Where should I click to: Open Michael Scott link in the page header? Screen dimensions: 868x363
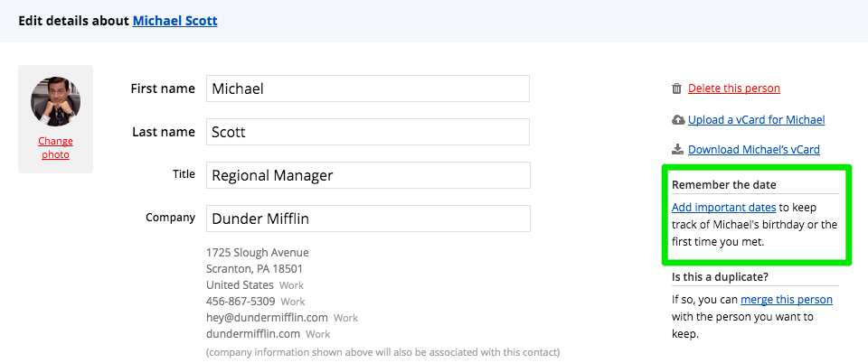[175, 19]
